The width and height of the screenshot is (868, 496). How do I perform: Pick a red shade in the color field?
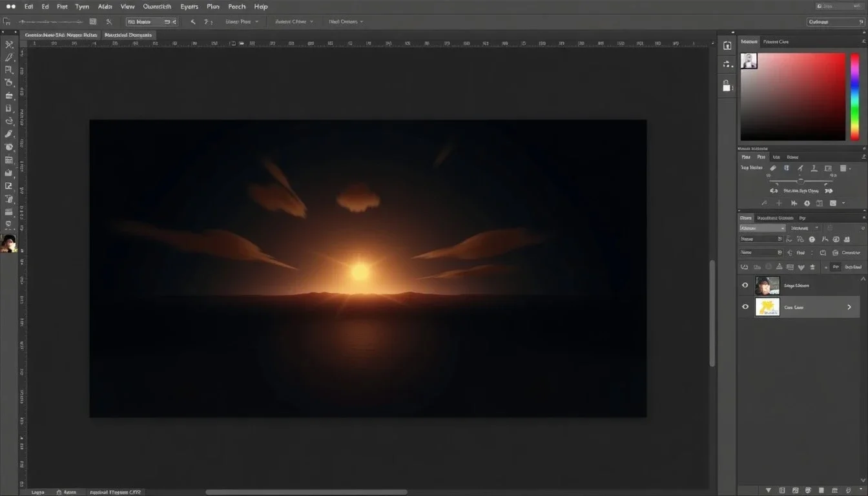point(793,97)
